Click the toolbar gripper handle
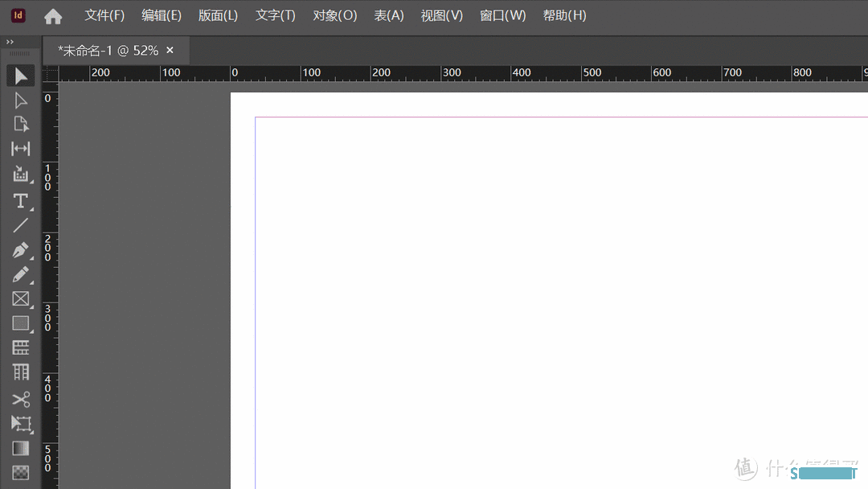The image size is (868, 489). (x=20, y=53)
